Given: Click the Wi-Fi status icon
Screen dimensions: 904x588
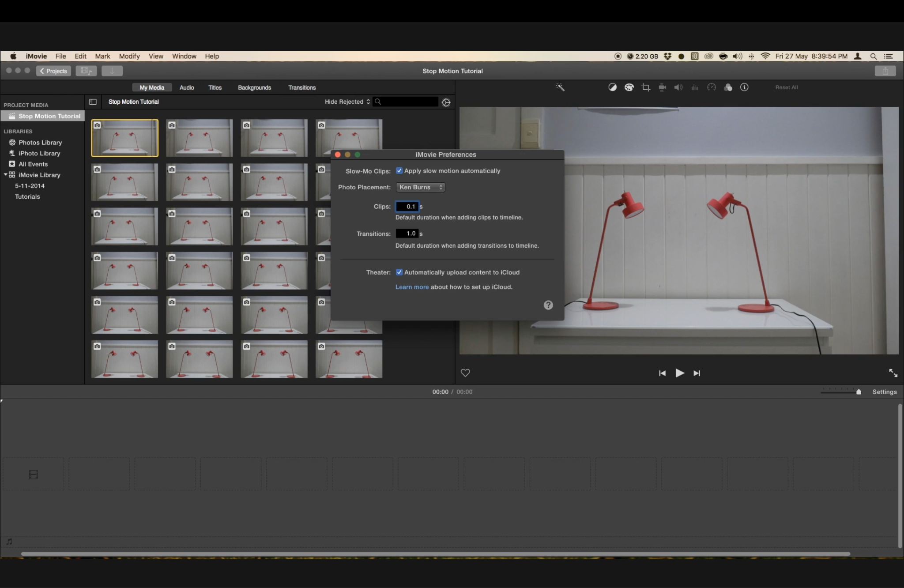Looking at the screenshot, I should point(765,56).
